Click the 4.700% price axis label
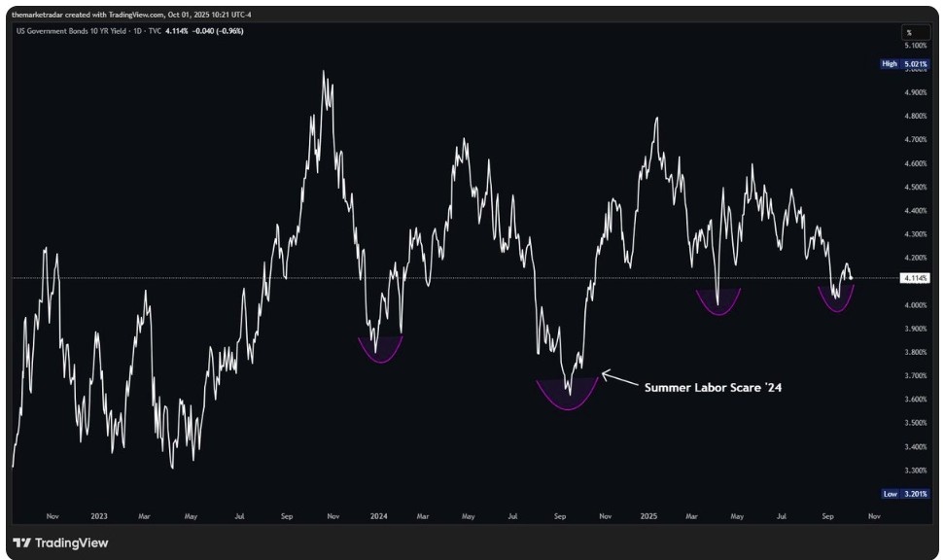Screen dimensions: 945x560 pos(916,139)
